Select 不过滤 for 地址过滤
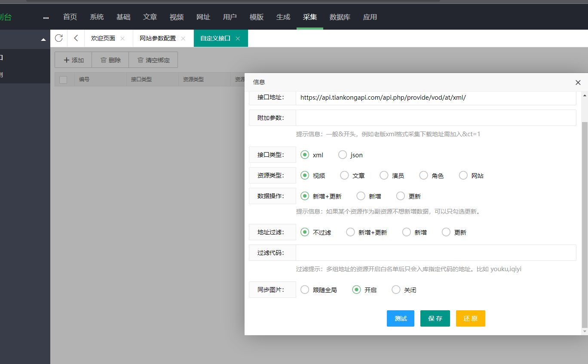The width and height of the screenshot is (588, 364). 305,232
